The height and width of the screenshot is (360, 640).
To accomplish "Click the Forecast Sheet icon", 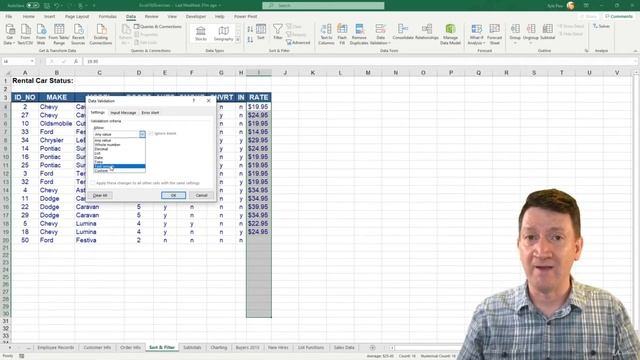I will pos(495,34).
